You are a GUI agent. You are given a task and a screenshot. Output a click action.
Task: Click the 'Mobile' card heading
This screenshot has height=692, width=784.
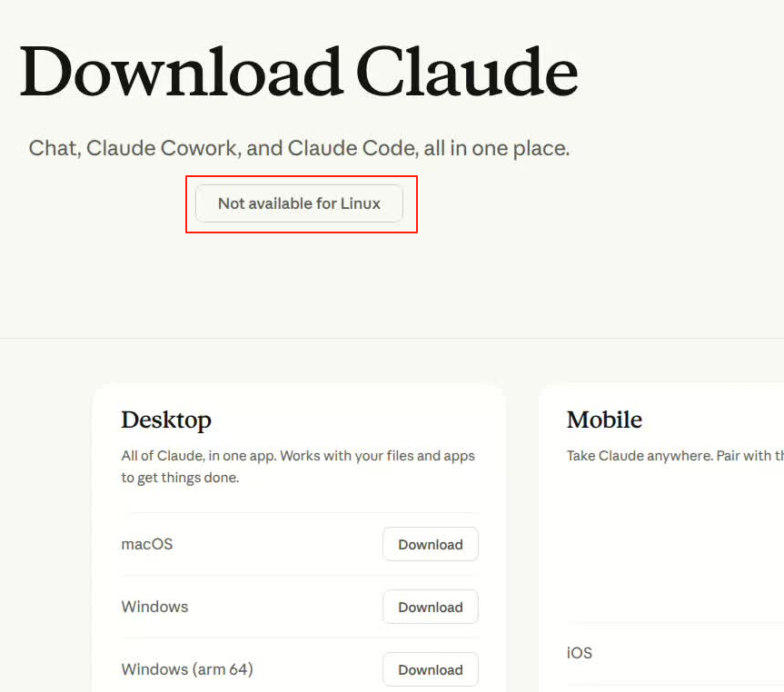(x=604, y=420)
